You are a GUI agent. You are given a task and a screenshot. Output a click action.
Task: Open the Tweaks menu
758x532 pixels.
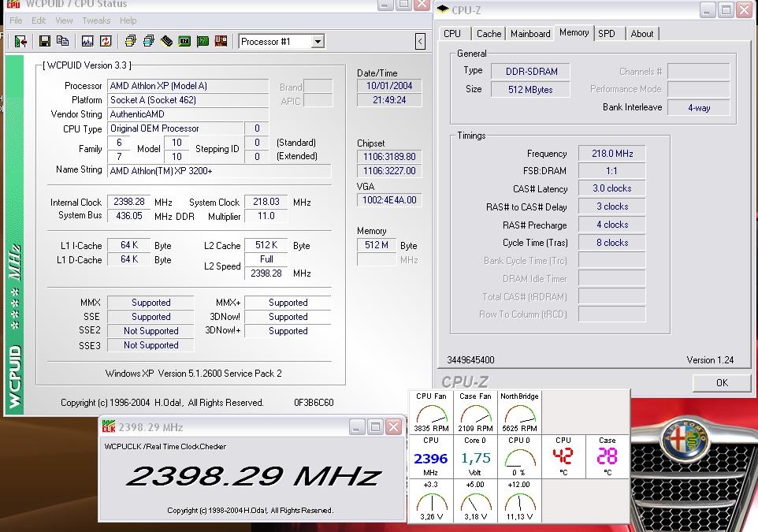(x=95, y=20)
